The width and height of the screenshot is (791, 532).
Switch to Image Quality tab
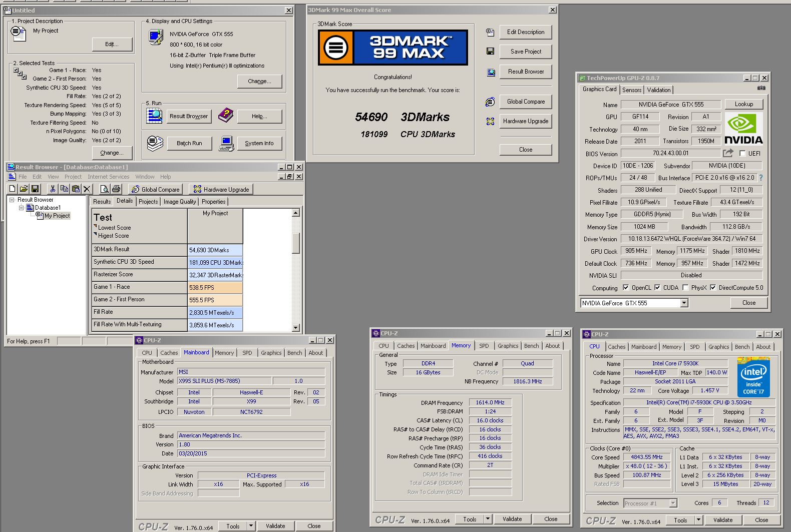[180, 202]
